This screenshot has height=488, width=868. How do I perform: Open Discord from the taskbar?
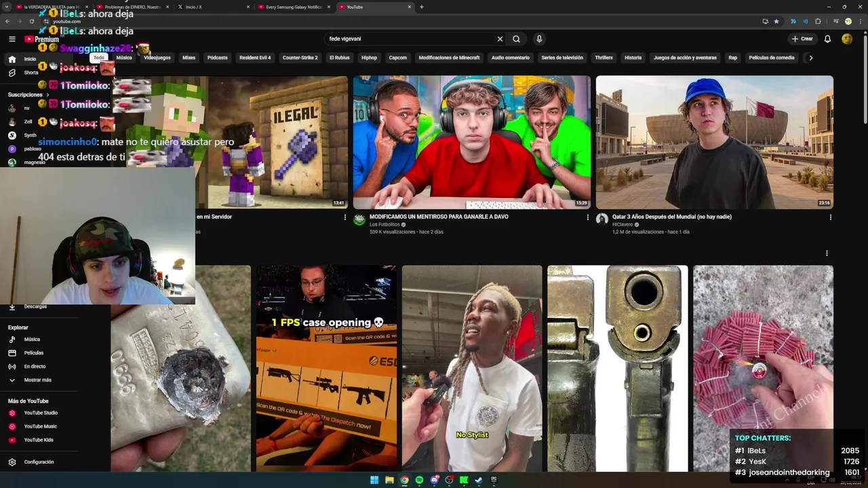tap(434, 480)
